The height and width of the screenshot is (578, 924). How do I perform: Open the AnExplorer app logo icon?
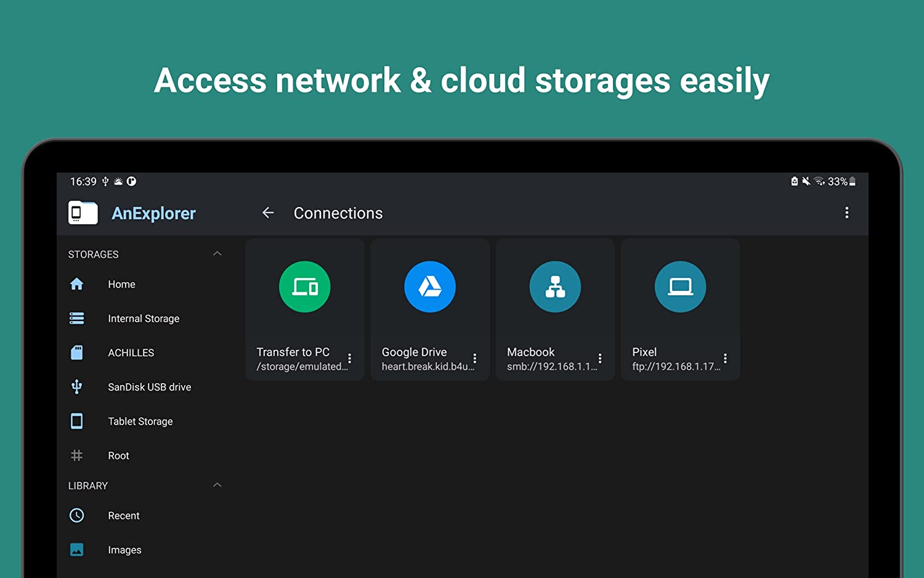(x=83, y=213)
